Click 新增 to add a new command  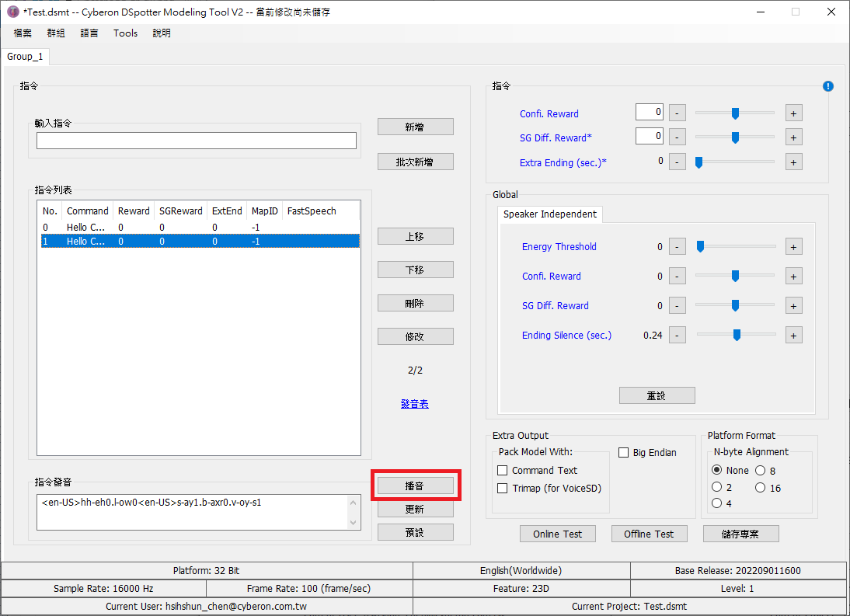415,126
